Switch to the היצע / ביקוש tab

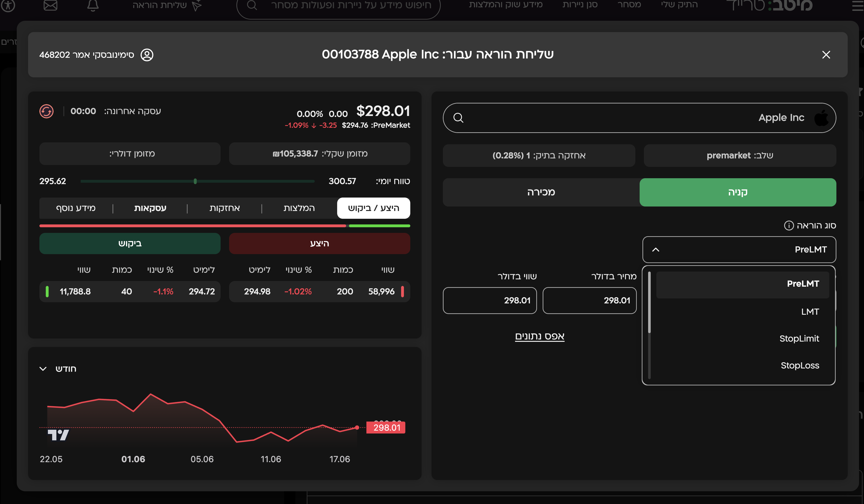click(x=373, y=208)
